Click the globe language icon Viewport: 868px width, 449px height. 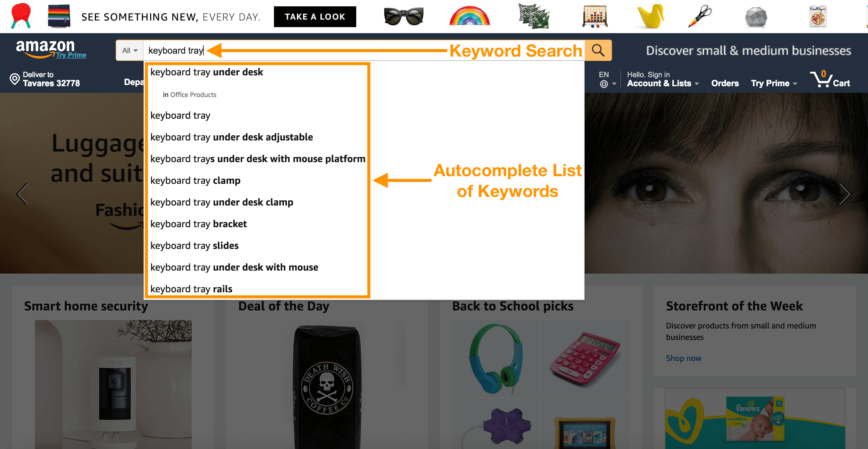tap(604, 84)
